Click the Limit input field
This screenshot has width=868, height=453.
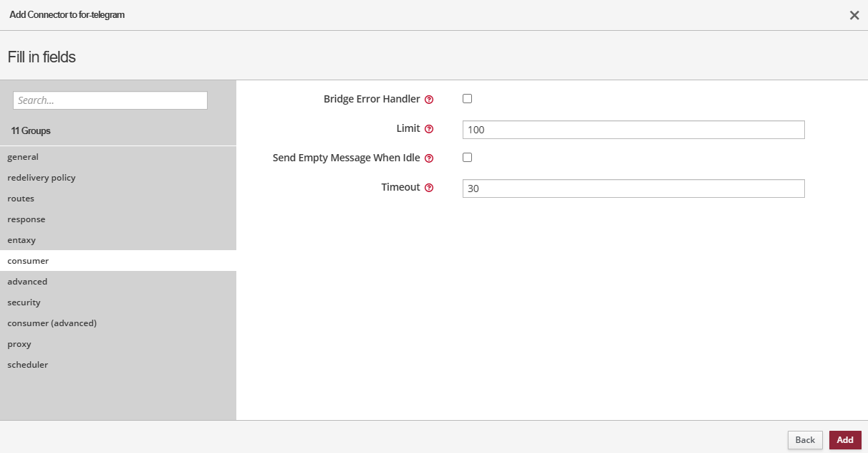click(633, 130)
